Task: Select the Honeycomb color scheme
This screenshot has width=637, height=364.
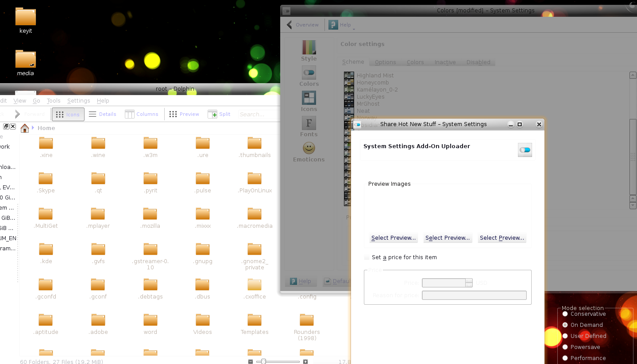Action: pyautogui.click(x=373, y=83)
